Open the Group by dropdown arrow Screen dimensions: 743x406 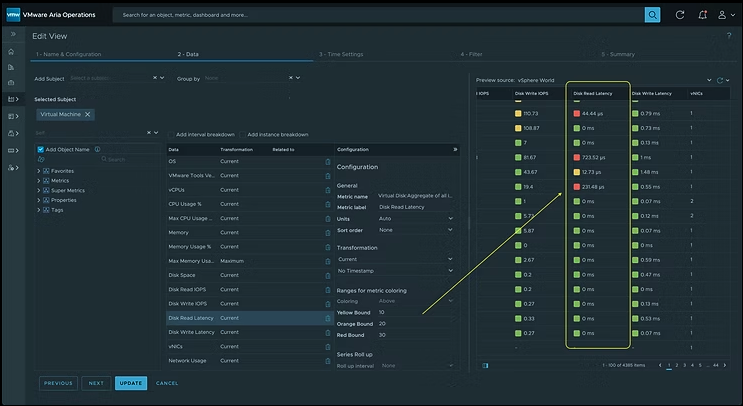point(298,78)
